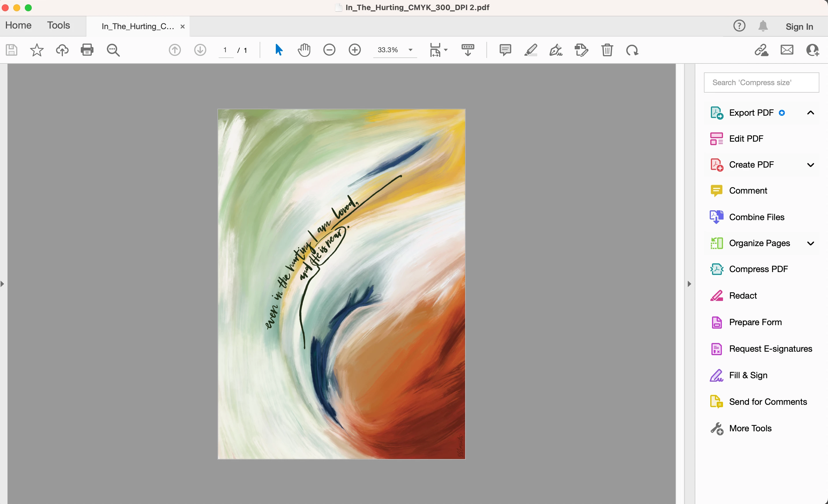Screen dimensions: 828x504
Task: Activate the selection arrow tool
Action: [x=279, y=50]
